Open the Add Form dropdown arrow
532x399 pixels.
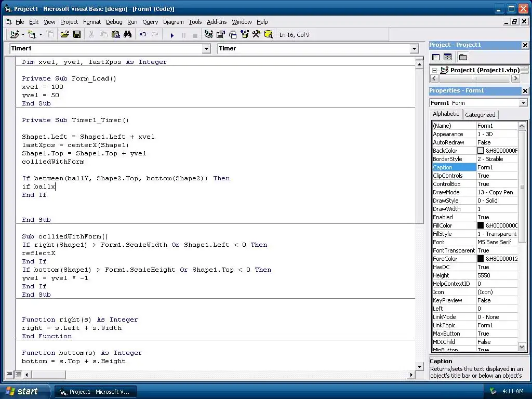41,35
